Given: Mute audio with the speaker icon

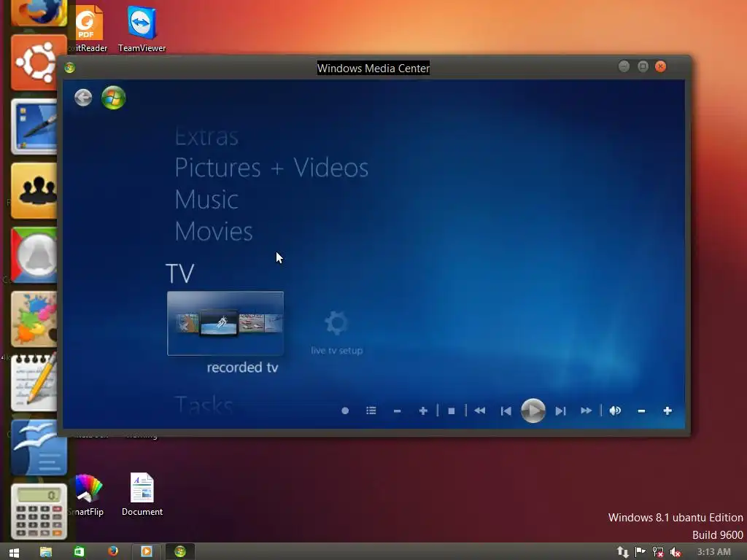Looking at the screenshot, I should point(615,411).
